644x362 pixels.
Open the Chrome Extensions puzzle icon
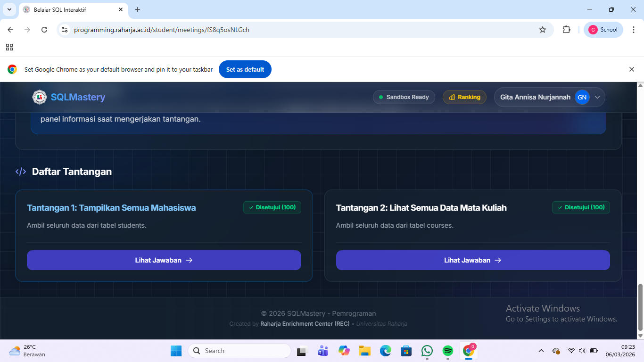pos(566,30)
